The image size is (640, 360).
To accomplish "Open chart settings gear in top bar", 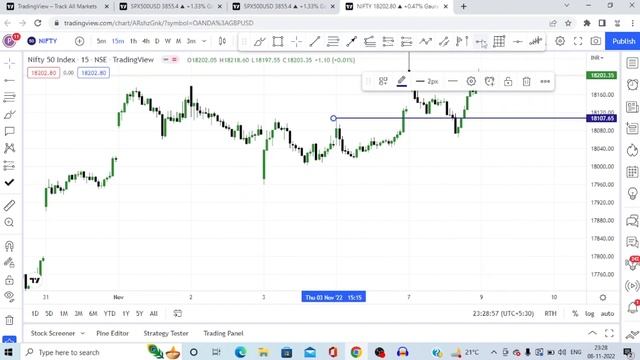I will [x=560, y=41].
